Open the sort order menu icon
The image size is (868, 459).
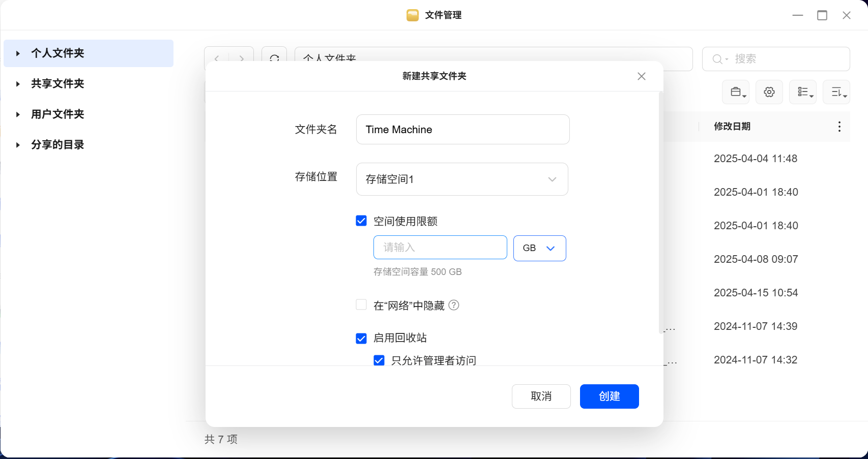pyautogui.click(x=836, y=92)
